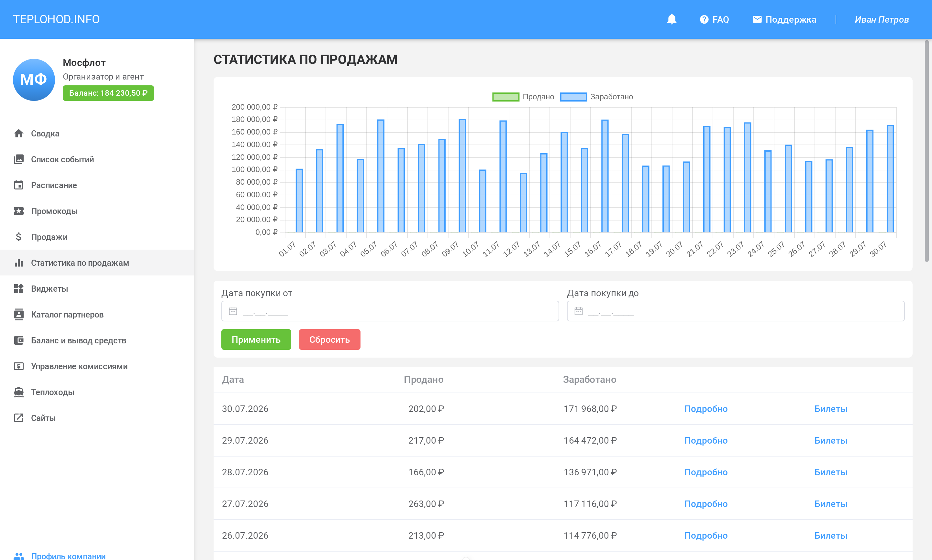The width and height of the screenshot is (932, 560).
Task: Click the 30.07 chart bar
Action: point(890,178)
